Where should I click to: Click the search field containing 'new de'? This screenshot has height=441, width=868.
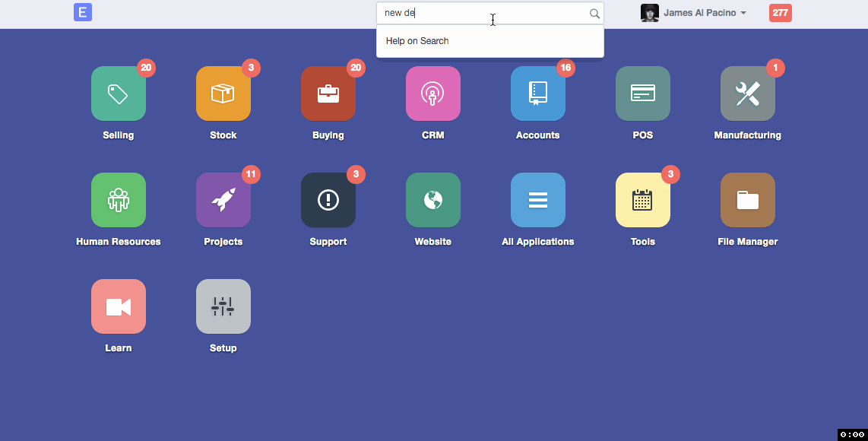click(x=483, y=13)
